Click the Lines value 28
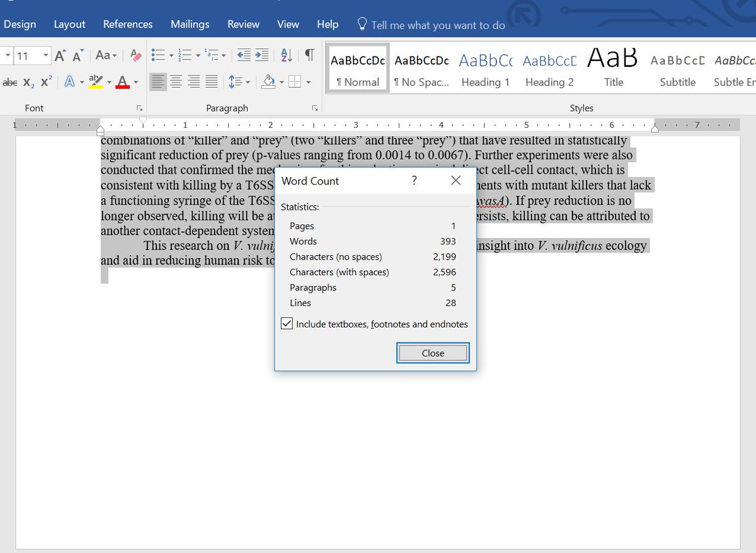 pyautogui.click(x=450, y=303)
